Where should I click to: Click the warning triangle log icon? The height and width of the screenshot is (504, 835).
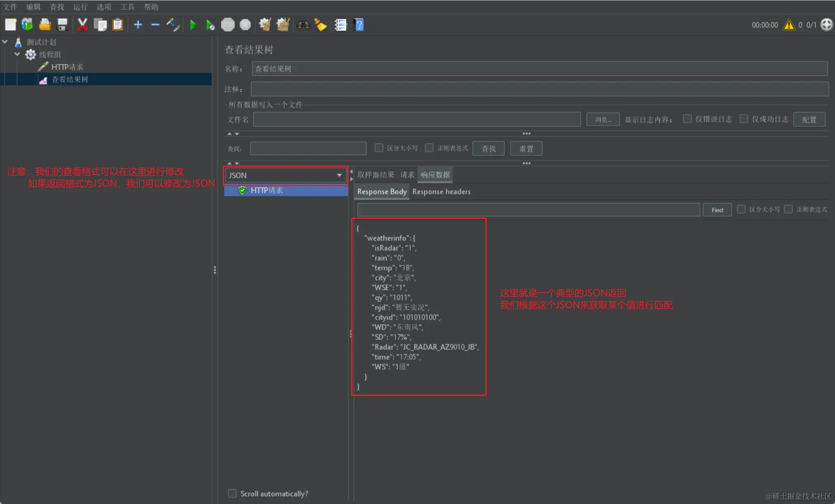coord(789,25)
